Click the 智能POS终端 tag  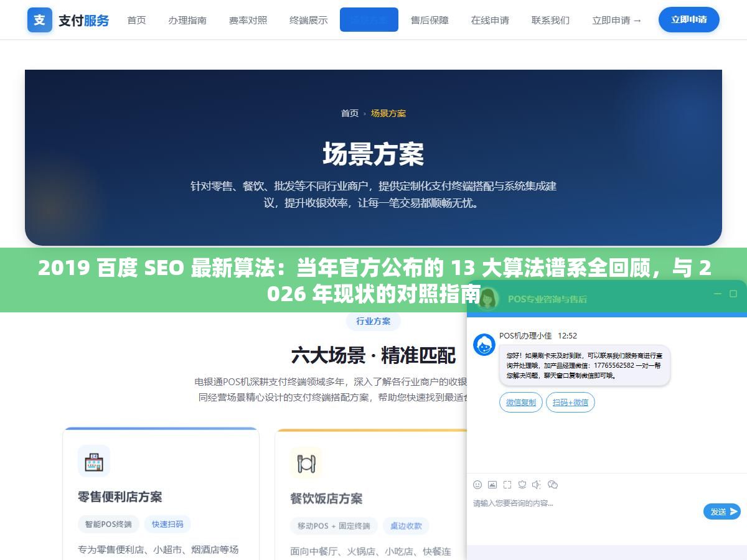pyautogui.click(x=108, y=524)
